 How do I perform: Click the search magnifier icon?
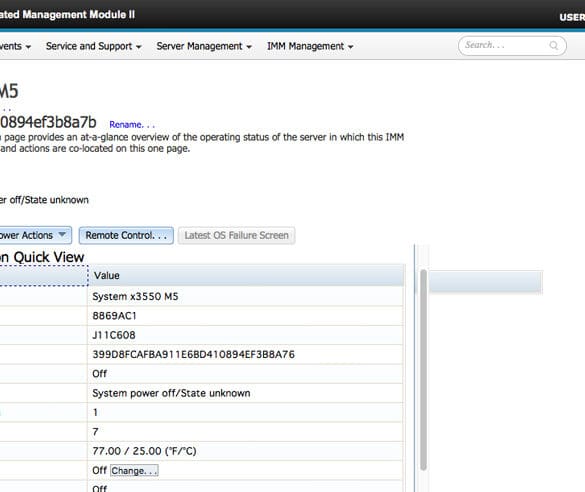tap(553, 46)
